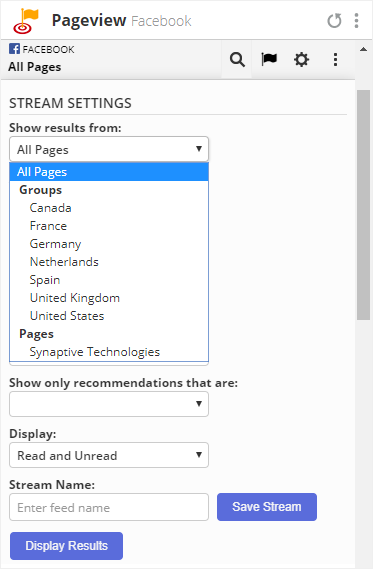The height and width of the screenshot is (569, 373).
Task: Open the stream's vertical dots menu
Action: pyautogui.click(x=335, y=60)
